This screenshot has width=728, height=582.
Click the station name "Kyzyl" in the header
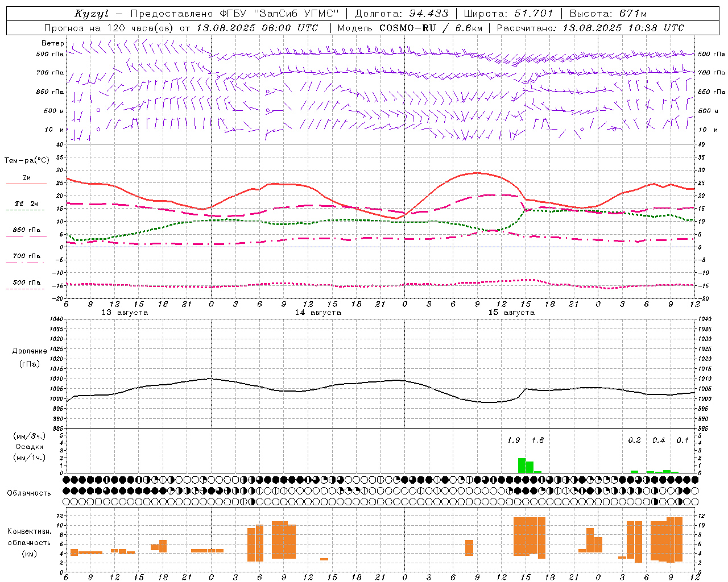tap(92, 14)
